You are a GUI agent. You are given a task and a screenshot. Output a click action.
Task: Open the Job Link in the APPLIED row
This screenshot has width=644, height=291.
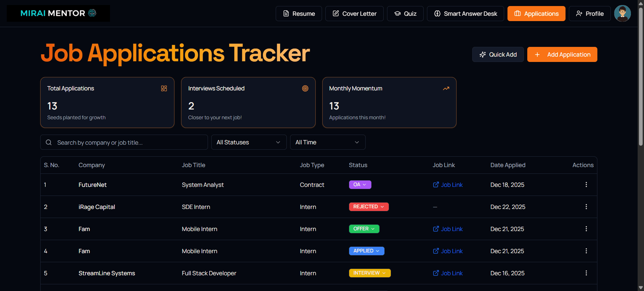[x=448, y=251]
